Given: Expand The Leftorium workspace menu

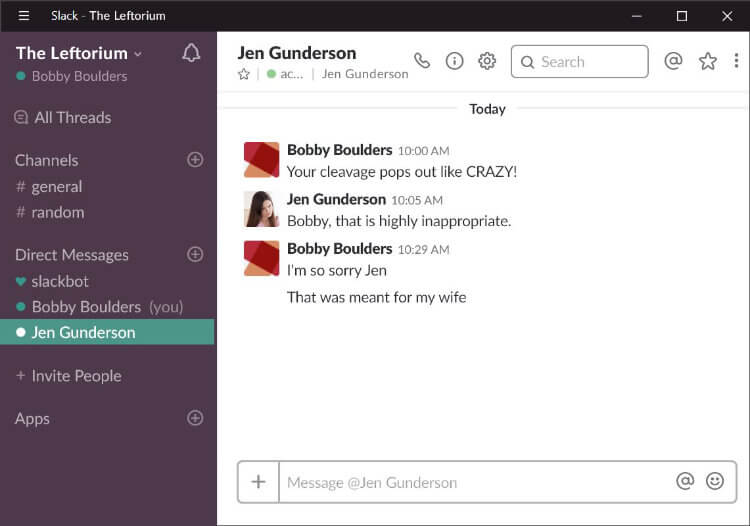Looking at the screenshot, I should (x=79, y=53).
